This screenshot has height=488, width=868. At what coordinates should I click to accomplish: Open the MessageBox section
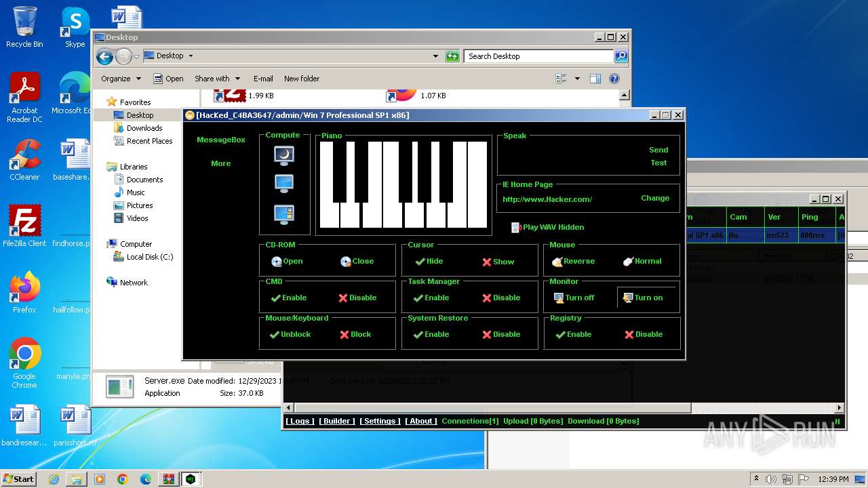pos(220,140)
